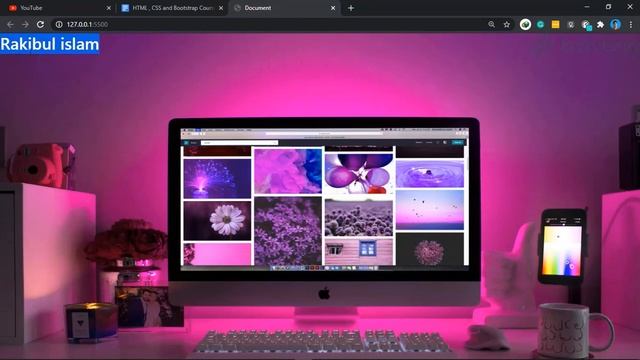640x360 pixels.
Task: Go back to the previous page
Action: [x=10, y=24]
